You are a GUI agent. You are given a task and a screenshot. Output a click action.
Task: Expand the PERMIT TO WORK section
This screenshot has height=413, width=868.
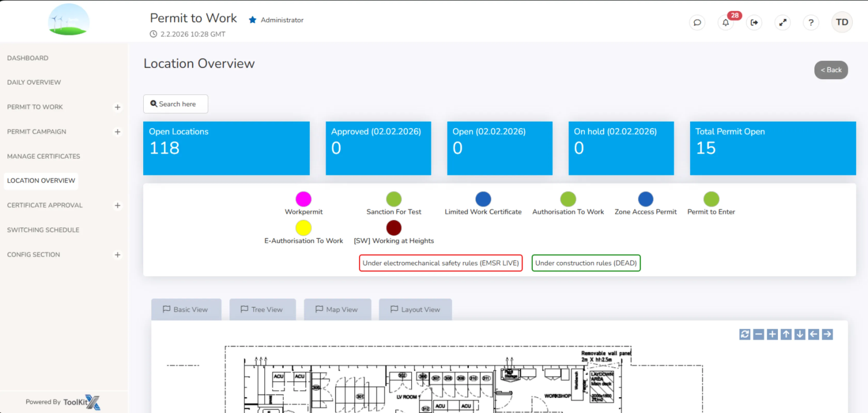(x=117, y=107)
